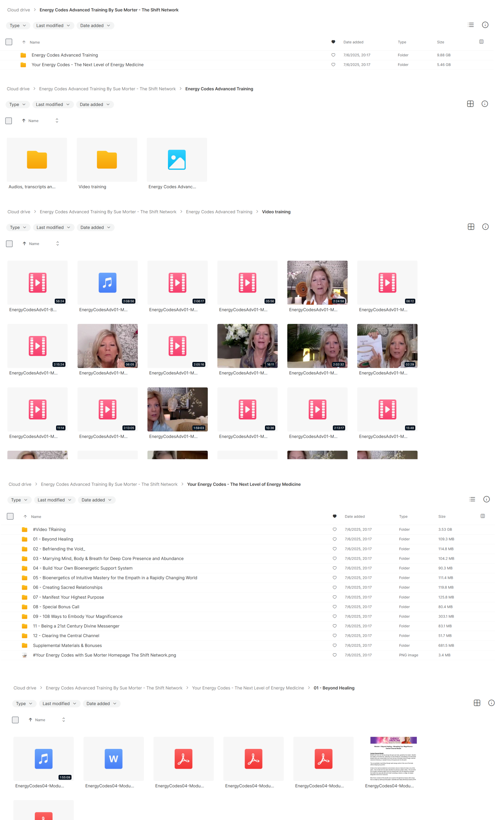504x820 pixels.
Task: Click folder icon of '12 - Clearing the Central Channel'
Action: click(25, 636)
